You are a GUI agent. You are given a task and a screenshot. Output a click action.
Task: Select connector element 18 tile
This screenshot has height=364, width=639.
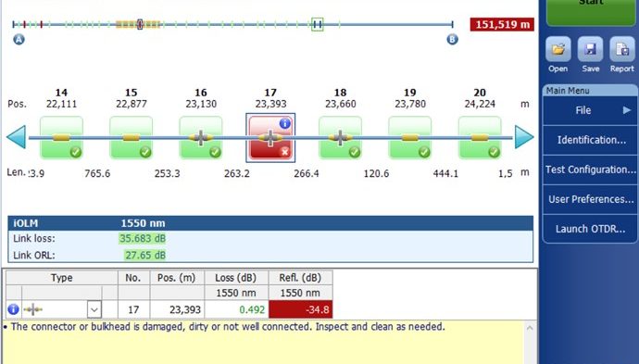click(x=340, y=137)
